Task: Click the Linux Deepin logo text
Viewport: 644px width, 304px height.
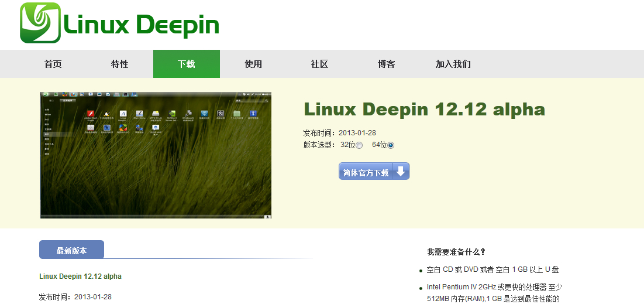Action: pyautogui.click(x=142, y=25)
